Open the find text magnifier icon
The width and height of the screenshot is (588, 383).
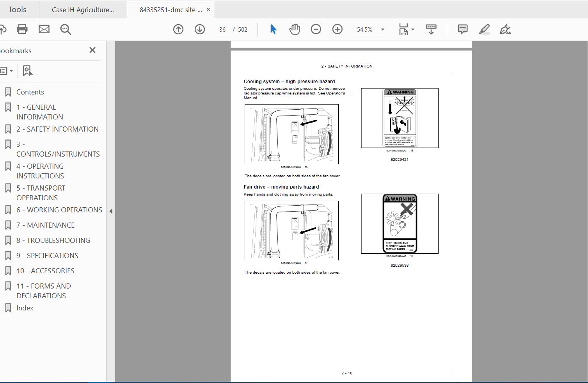click(x=66, y=29)
